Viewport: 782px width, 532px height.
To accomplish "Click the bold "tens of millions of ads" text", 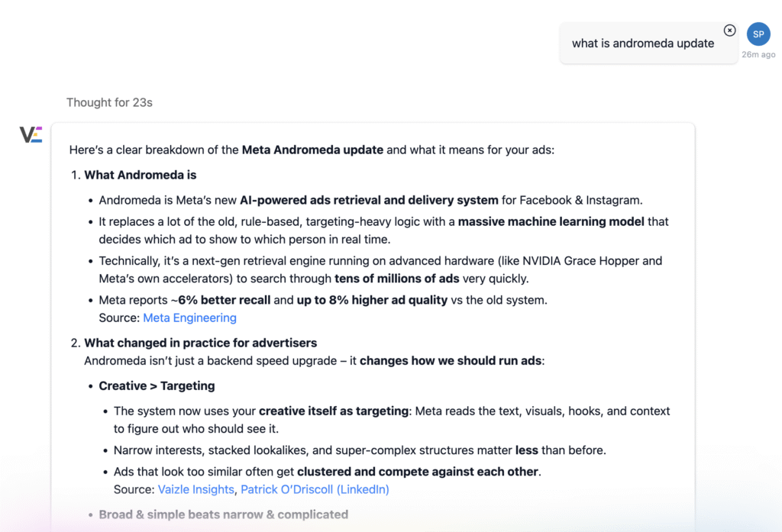I will pos(399,279).
